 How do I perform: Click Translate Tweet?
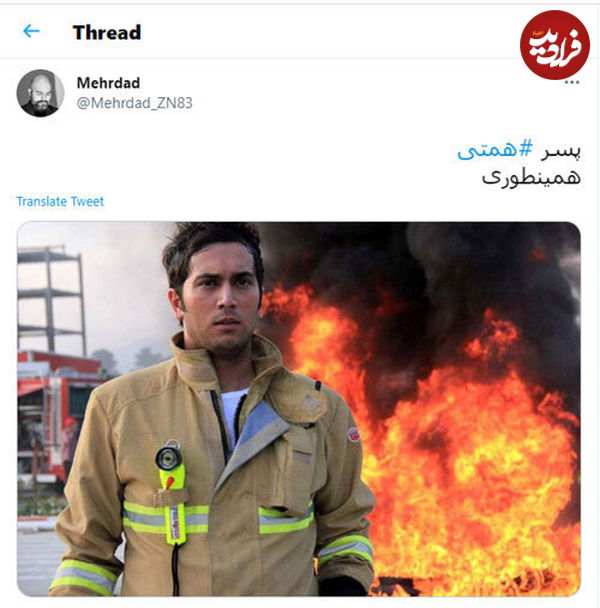point(60,202)
